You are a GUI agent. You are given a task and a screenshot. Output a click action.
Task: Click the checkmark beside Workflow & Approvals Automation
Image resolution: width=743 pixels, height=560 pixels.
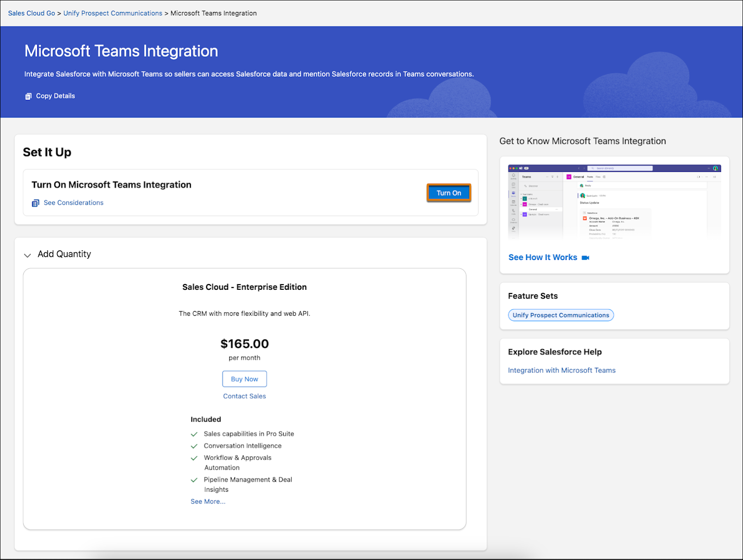[194, 458]
